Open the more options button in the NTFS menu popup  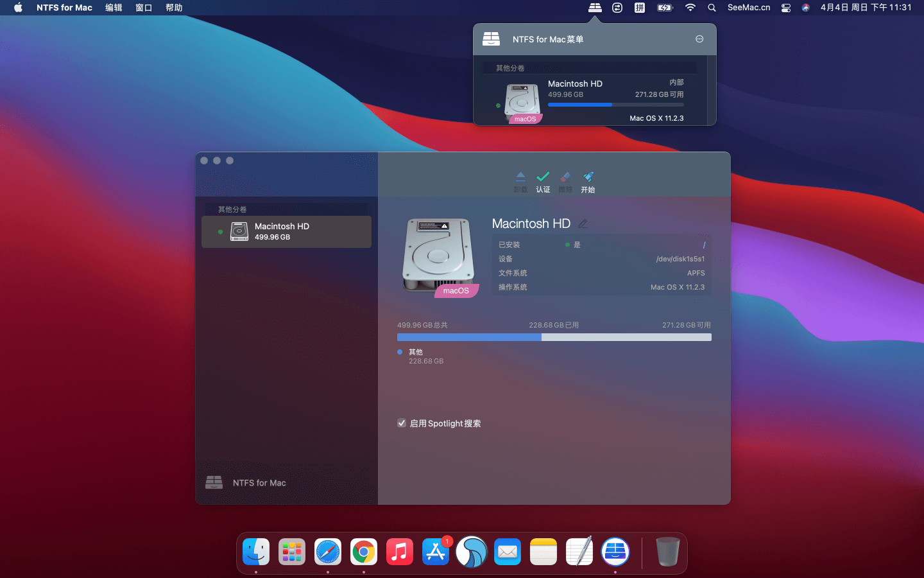[x=699, y=39]
